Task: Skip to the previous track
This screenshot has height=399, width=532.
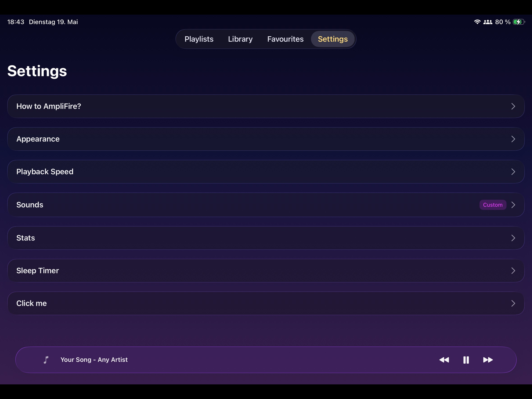Action: pyautogui.click(x=444, y=360)
